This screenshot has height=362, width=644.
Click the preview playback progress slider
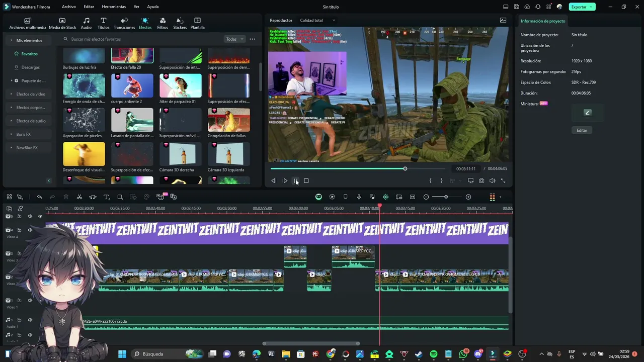click(x=358, y=169)
